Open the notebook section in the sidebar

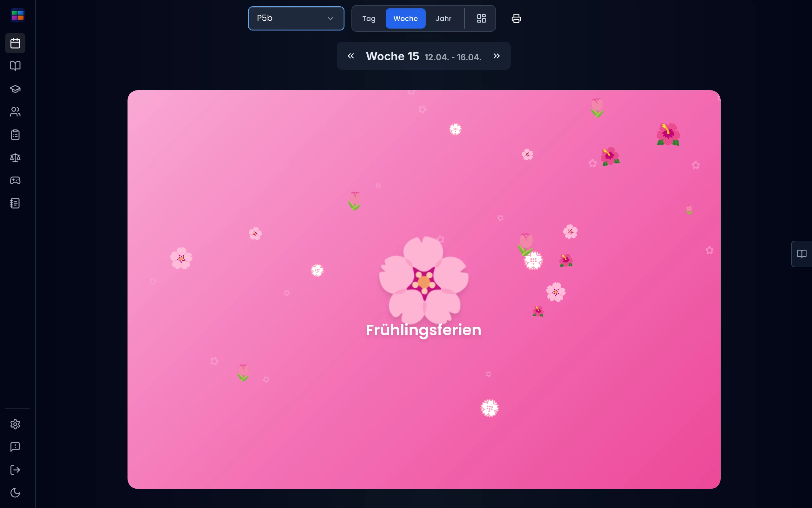[15, 203]
